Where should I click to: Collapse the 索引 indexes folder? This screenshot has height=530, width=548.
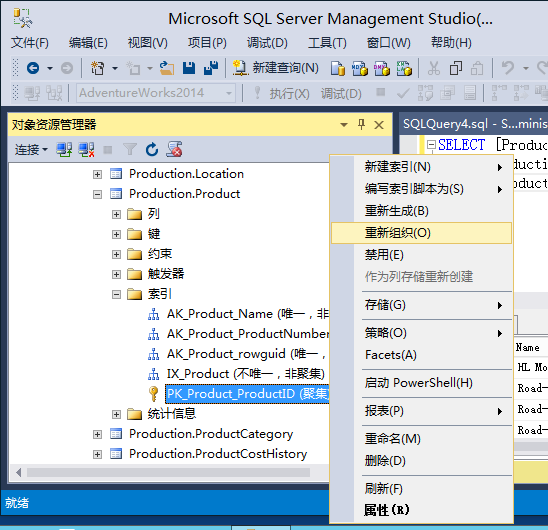pos(116,294)
